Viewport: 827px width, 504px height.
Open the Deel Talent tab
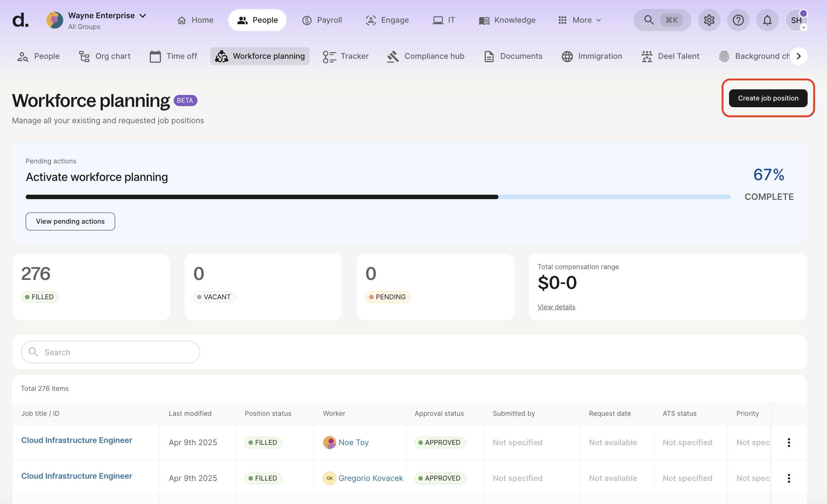click(671, 56)
